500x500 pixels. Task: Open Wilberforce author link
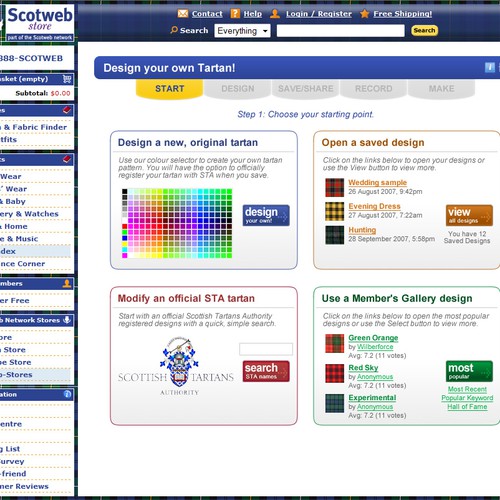pyautogui.click(x=375, y=347)
